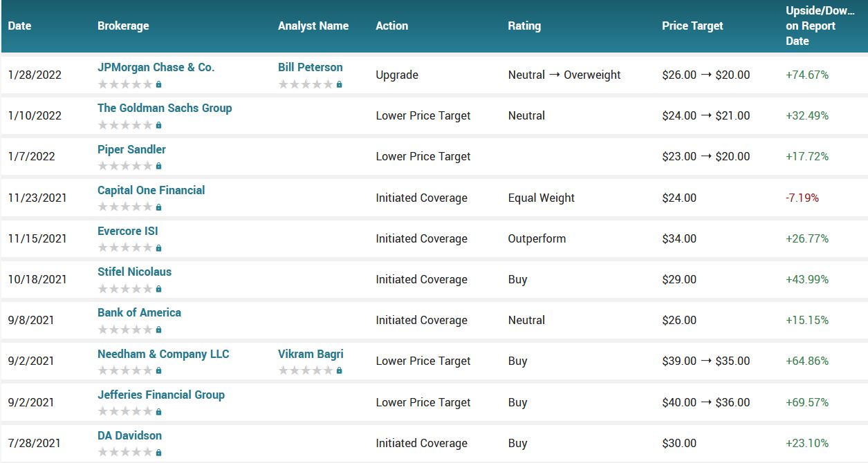
Task: Sort by Price Target column header
Action: (x=692, y=26)
